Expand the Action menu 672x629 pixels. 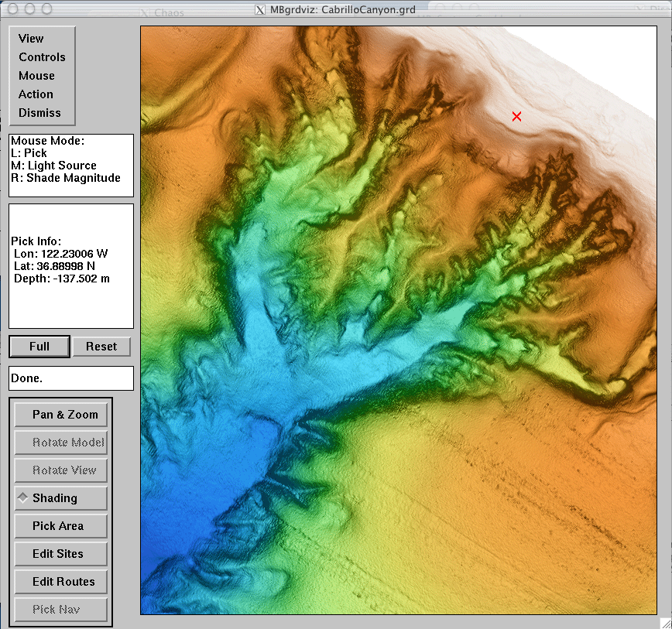(x=36, y=94)
